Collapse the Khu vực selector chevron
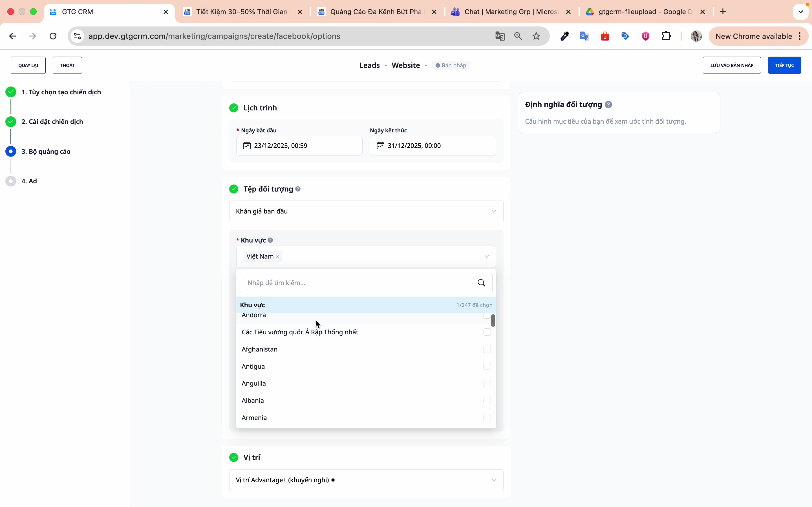This screenshot has height=507, width=812. click(487, 257)
